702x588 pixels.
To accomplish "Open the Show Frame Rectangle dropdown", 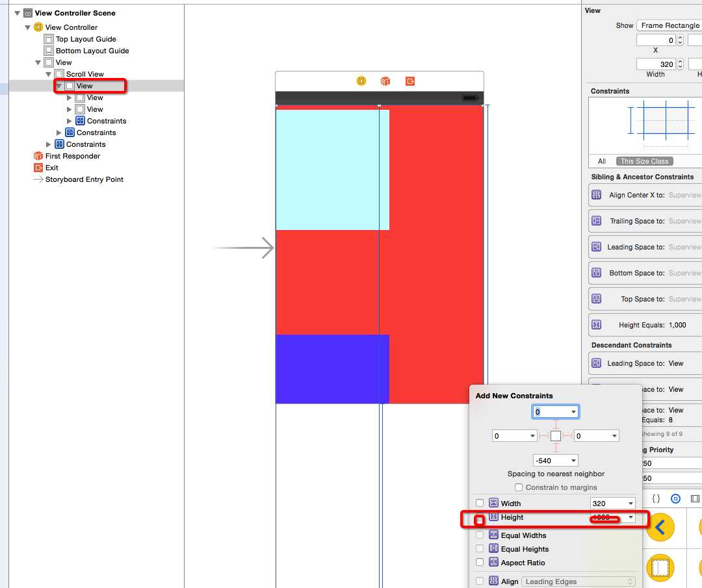I will (x=669, y=25).
